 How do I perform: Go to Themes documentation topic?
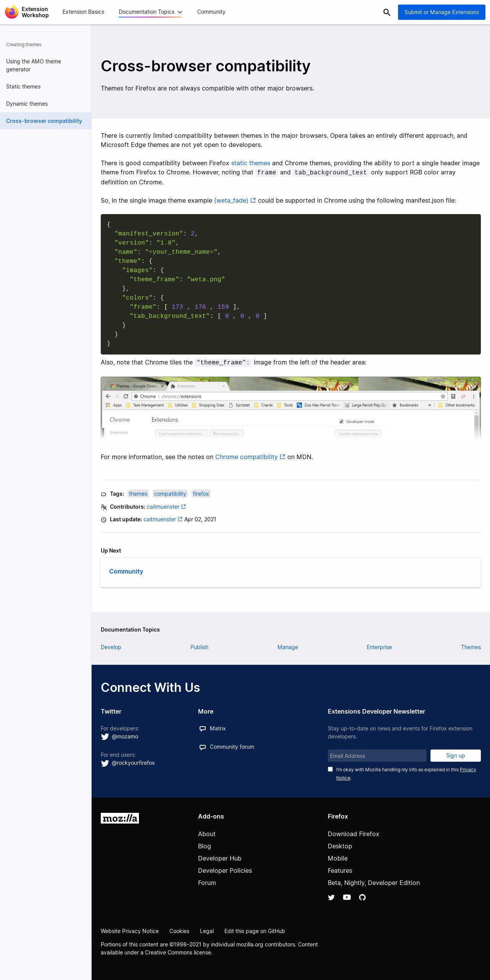(471, 647)
